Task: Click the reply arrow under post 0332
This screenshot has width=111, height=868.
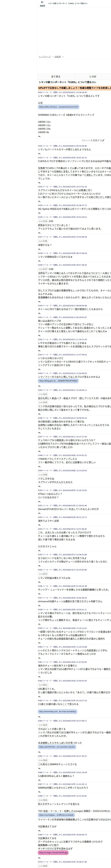Action: (x=39, y=154)
